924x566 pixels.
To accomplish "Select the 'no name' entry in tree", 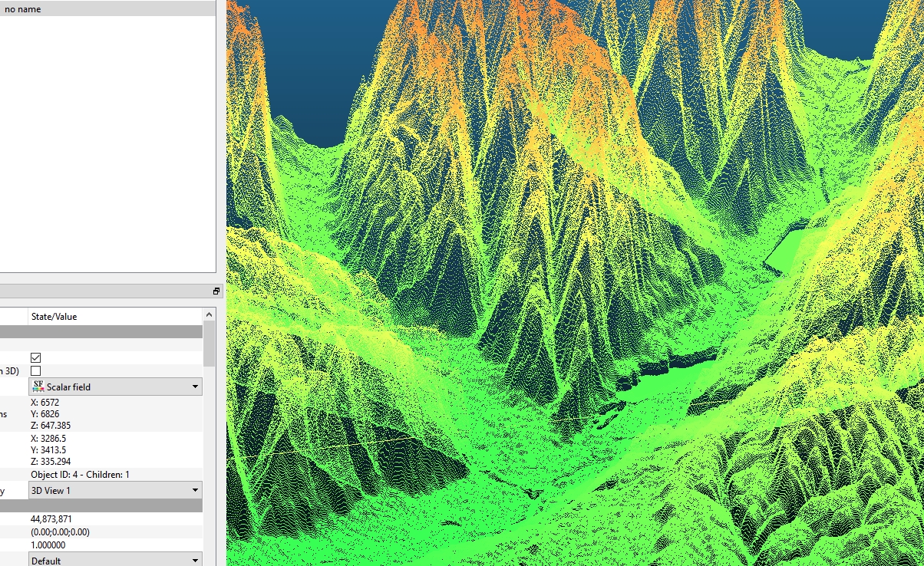I will click(23, 9).
